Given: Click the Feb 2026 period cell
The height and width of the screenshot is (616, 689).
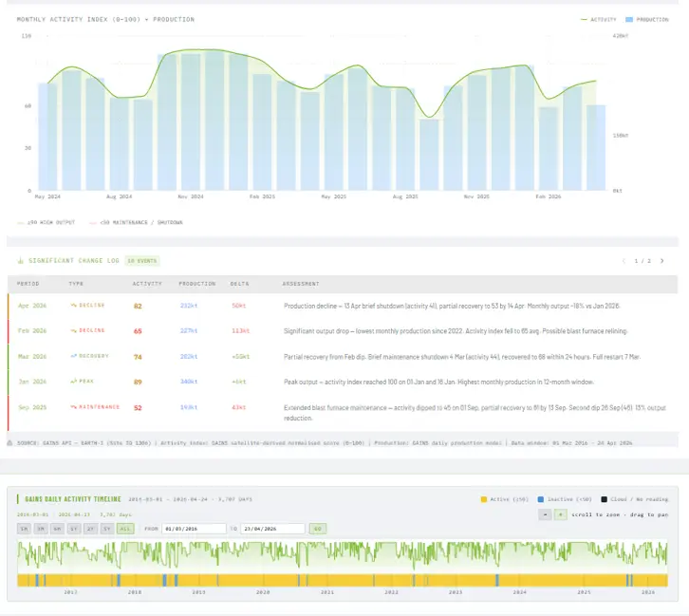Looking at the screenshot, I should coord(32,330).
